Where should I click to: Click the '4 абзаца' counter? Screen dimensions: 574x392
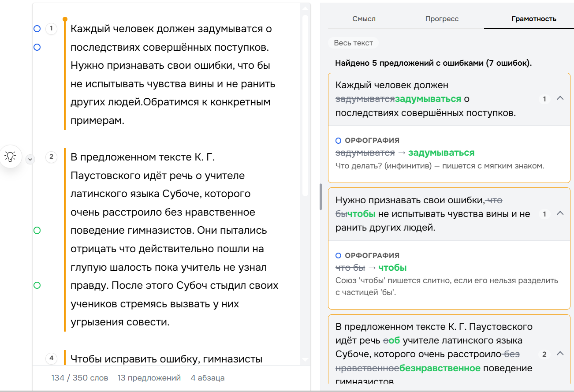click(x=208, y=378)
